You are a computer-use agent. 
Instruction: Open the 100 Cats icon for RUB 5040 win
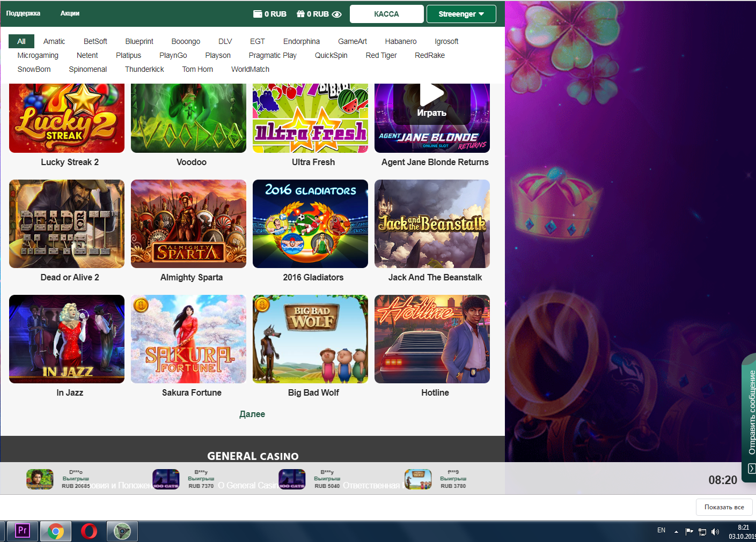click(x=292, y=479)
